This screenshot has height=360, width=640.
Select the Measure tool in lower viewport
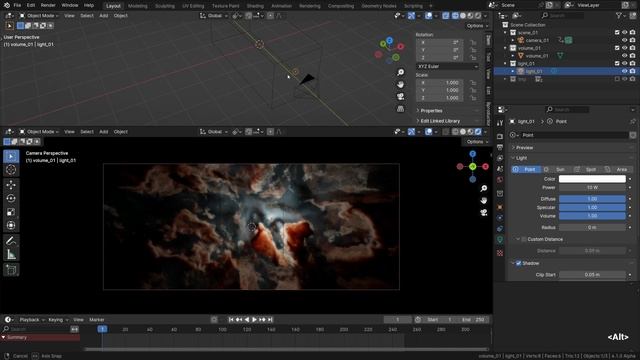(x=11, y=255)
